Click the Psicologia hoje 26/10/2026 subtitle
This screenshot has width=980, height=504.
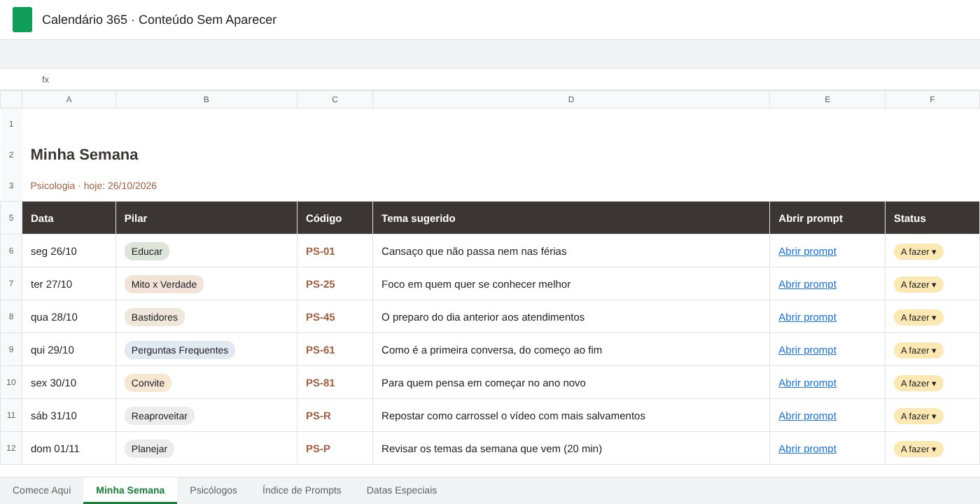93,185
